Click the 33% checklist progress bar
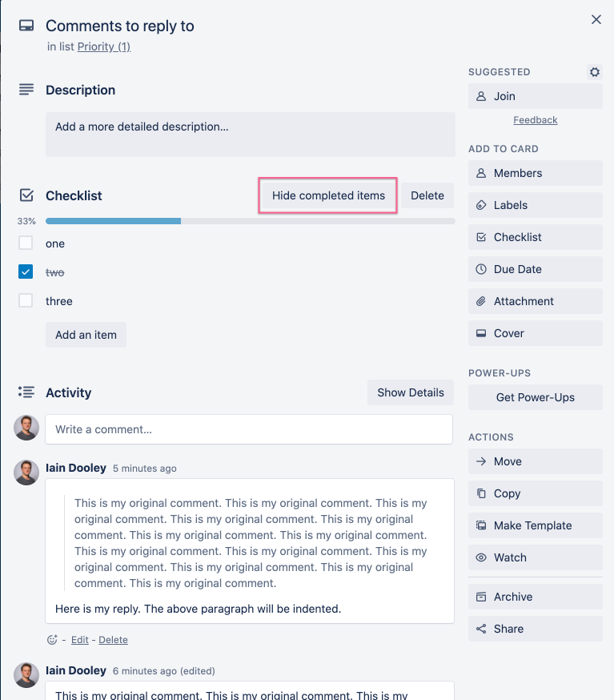 (x=251, y=221)
